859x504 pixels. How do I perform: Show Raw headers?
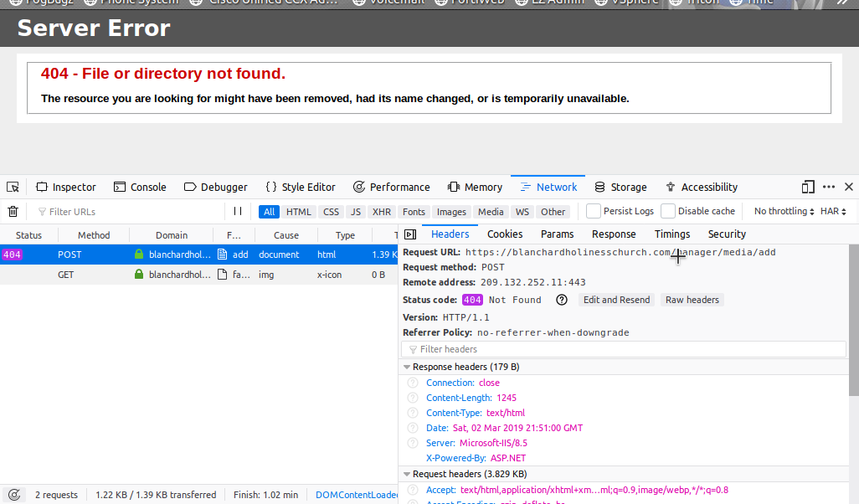point(692,300)
